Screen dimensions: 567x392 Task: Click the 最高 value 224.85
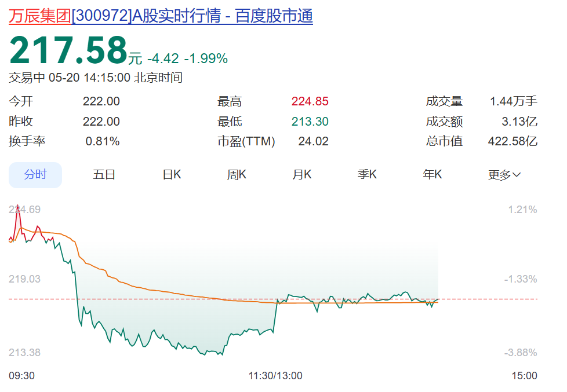point(310,101)
